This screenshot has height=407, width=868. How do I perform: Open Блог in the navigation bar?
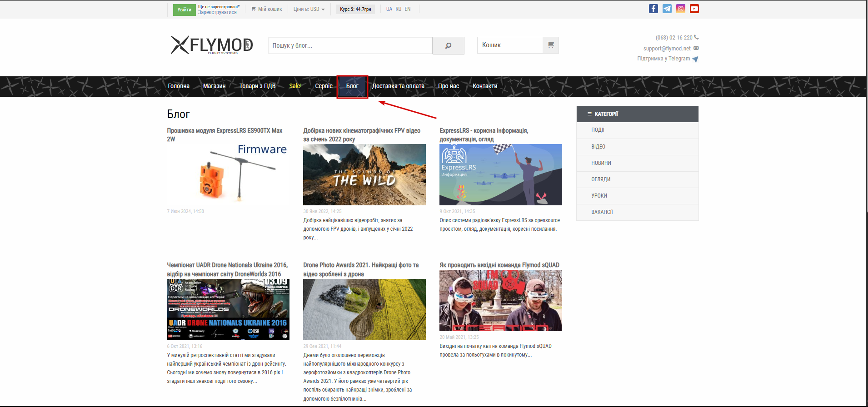[x=352, y=86]
